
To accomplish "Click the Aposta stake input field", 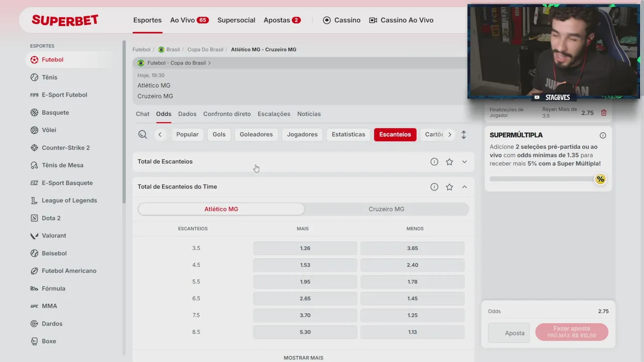I will click(x=509, y=333).
